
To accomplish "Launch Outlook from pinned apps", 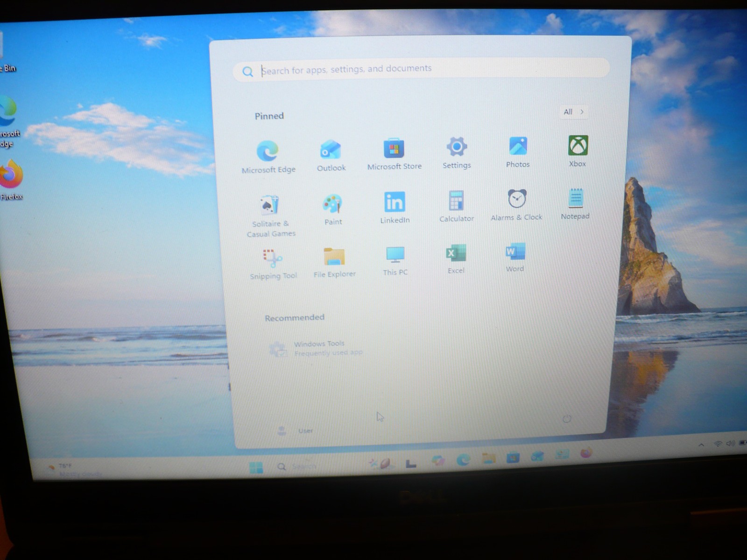I will click(331, 155).
